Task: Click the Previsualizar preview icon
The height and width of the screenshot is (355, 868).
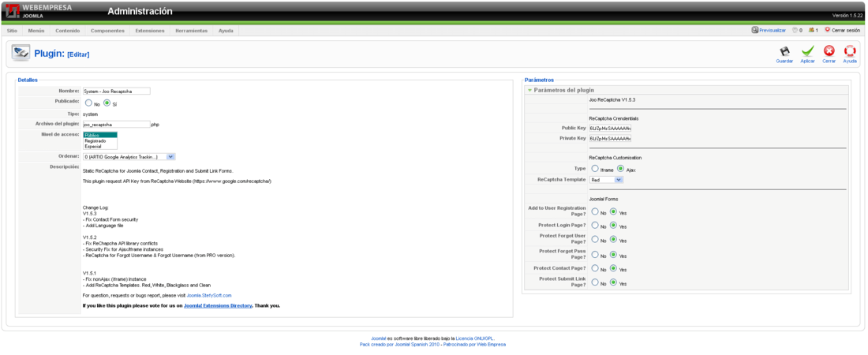Action: pos(754,30)
